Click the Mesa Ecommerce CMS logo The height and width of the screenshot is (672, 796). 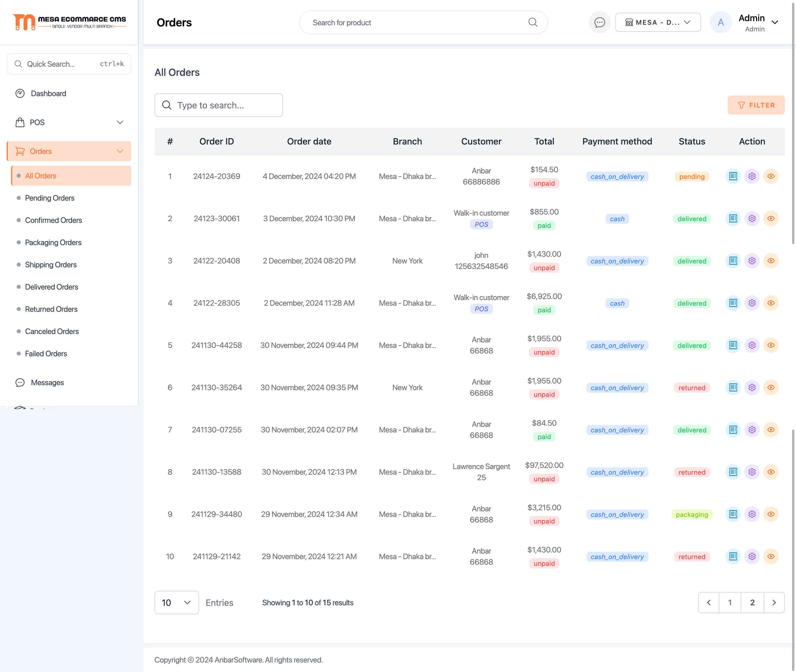pos(69,22)
